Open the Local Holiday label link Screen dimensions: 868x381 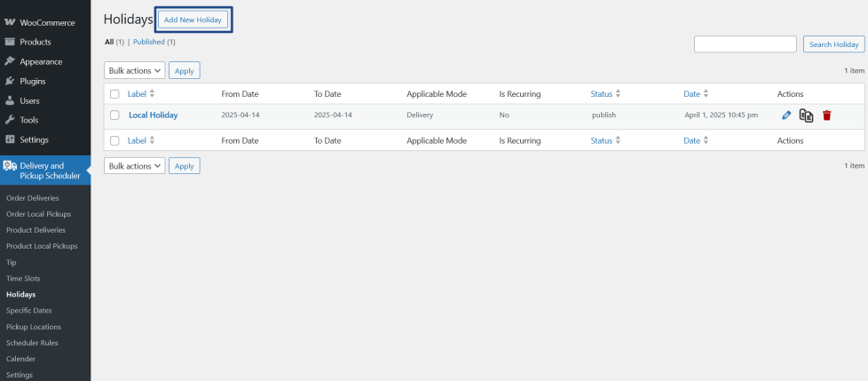153,115
